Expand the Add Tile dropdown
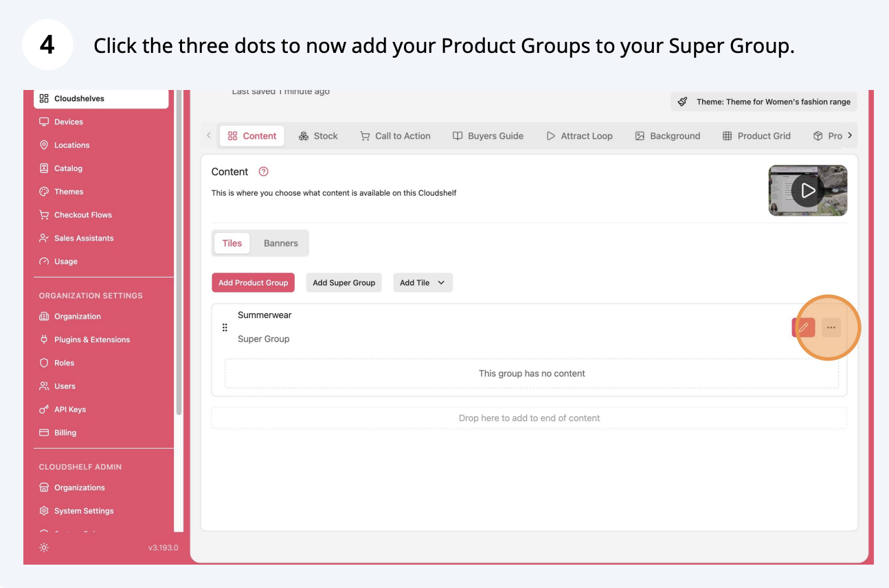This screenshot has height=588, width=889. click(423, 282)
